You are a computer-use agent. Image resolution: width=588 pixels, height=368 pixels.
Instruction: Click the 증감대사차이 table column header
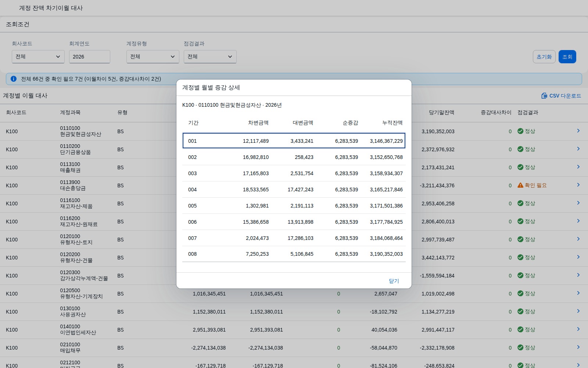click(496, 113)
